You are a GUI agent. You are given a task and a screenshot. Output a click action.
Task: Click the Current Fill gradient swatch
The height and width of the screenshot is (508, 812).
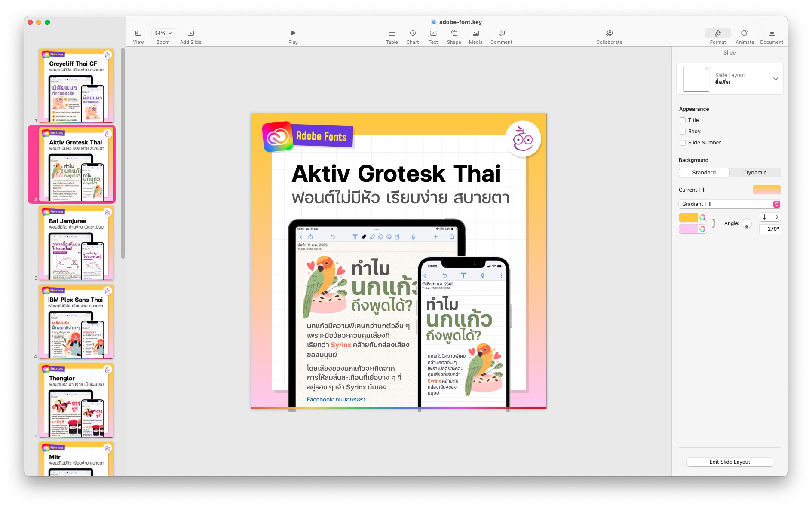[x=766, y=190]
